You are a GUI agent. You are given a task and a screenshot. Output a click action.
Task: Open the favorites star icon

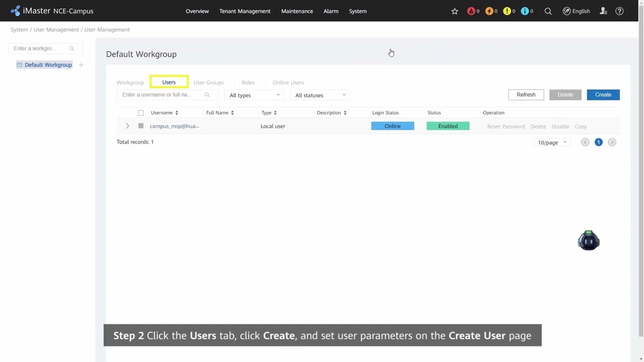[455, 11]
